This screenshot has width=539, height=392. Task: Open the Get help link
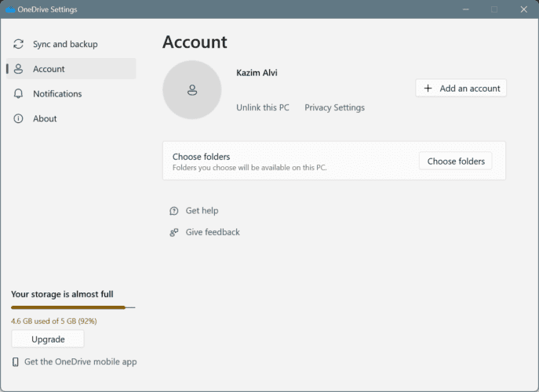click(x=202, y=211)
